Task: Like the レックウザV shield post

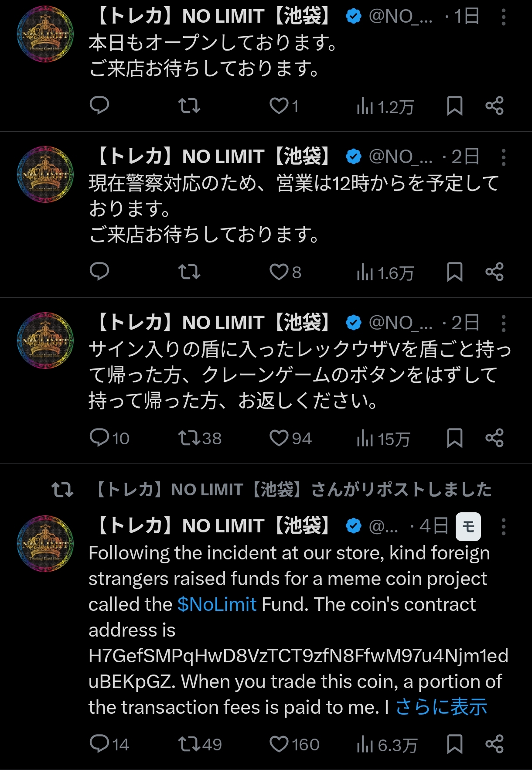Action: click(279, 438)
